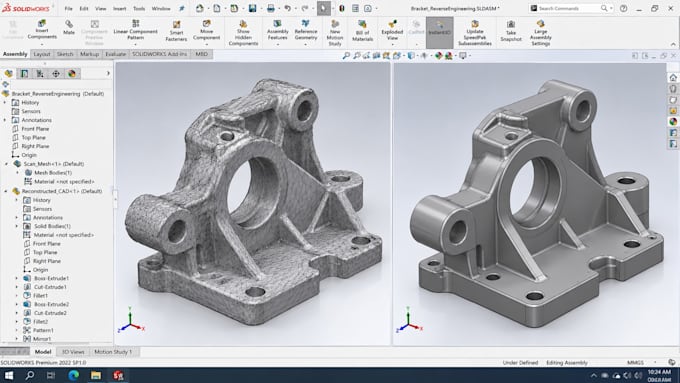Click the Open document icon
The width and height of the screenshot is (680, 383).
(234, 8)
